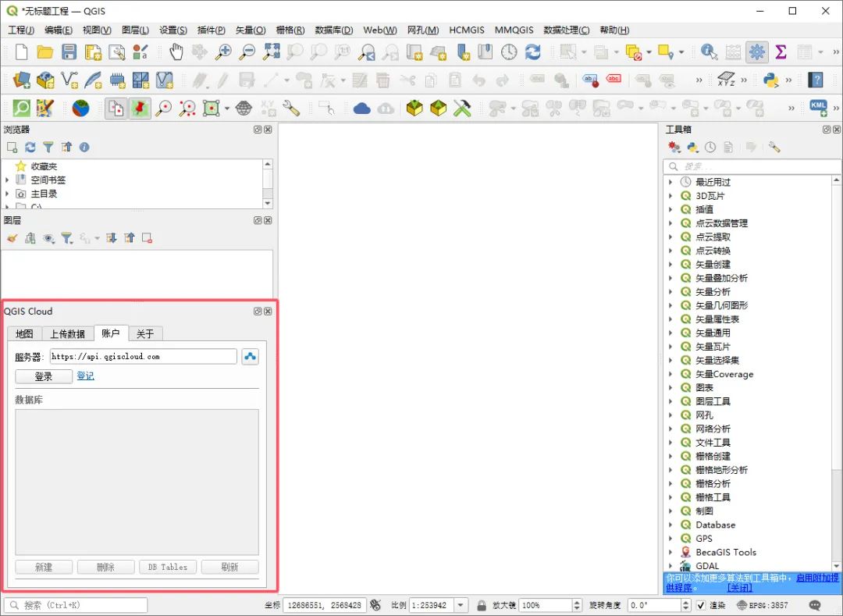Viewport: 843px width, 616px height.
Task: Expand the Database toolbox group
Action: point(670,525)
